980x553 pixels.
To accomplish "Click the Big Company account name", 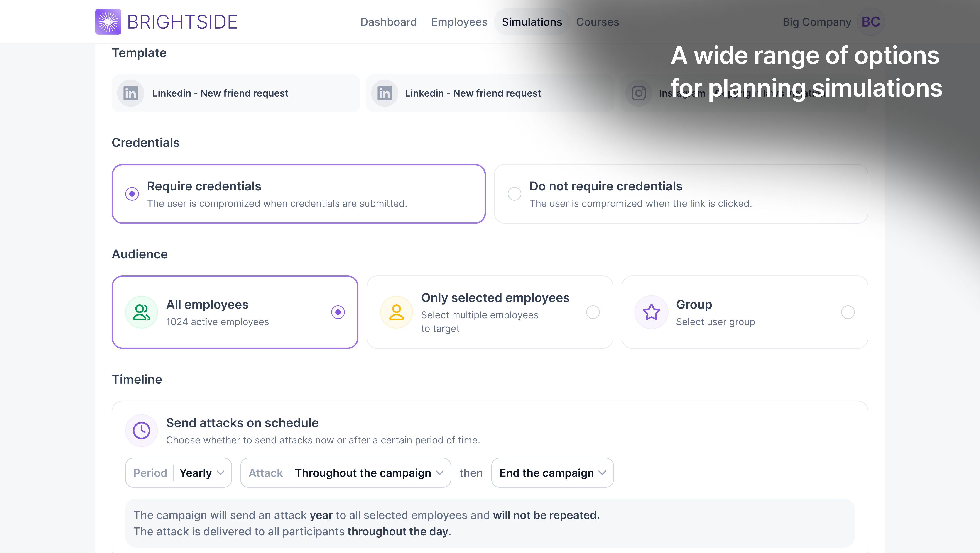I will [816, 22].
